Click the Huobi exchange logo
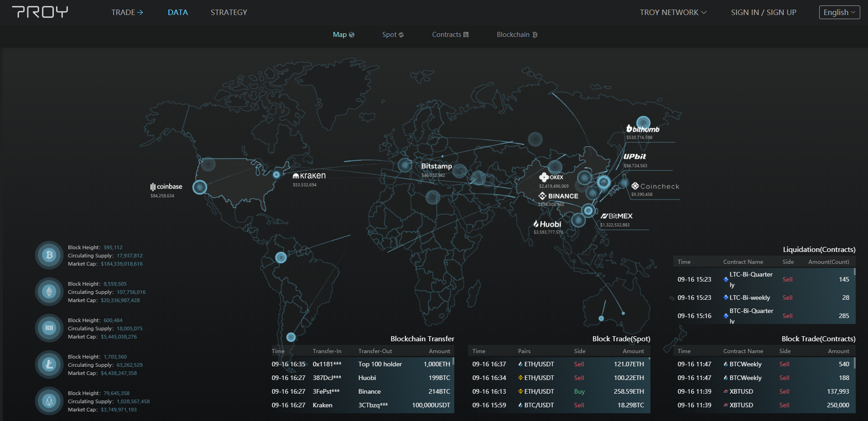Screen dimensions: 868x421 [x=547, y=224]
